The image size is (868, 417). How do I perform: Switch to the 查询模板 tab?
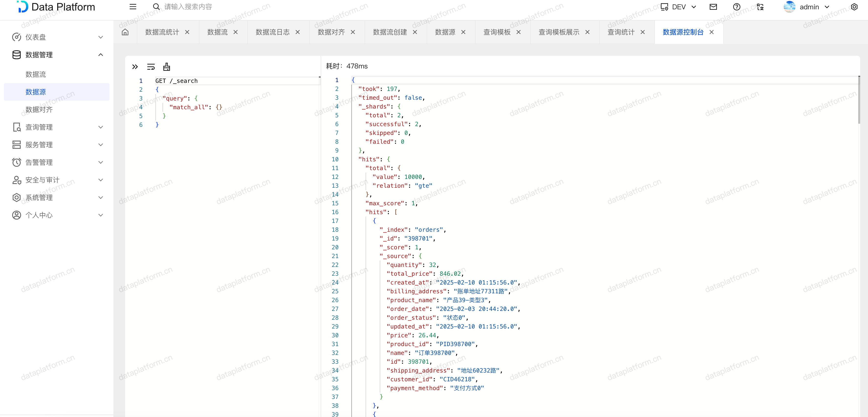pyautogui.click(x=497, y=32)
